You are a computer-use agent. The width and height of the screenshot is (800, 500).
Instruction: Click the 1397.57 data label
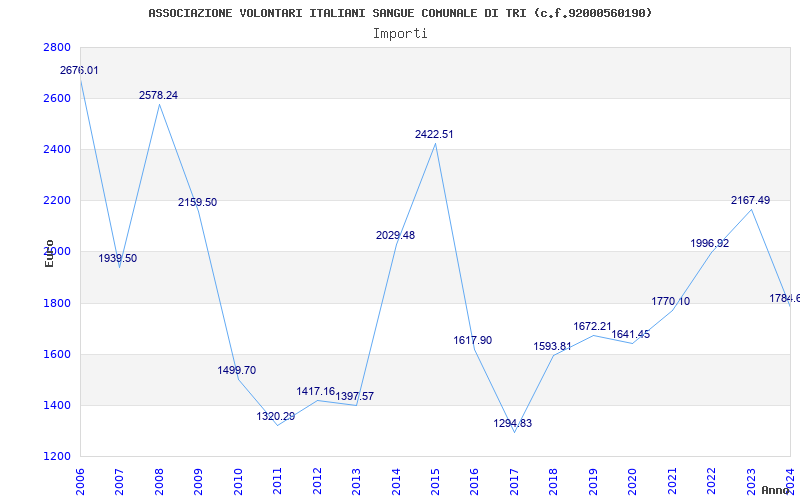pyautogui.click(x=355, y=396)
